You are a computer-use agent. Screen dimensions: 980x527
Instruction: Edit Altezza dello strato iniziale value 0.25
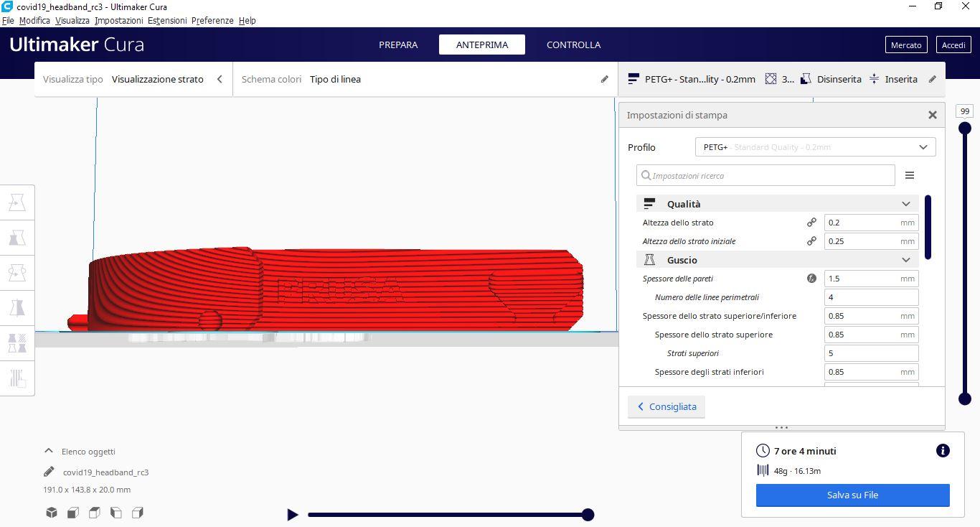(x=871, y=241)
